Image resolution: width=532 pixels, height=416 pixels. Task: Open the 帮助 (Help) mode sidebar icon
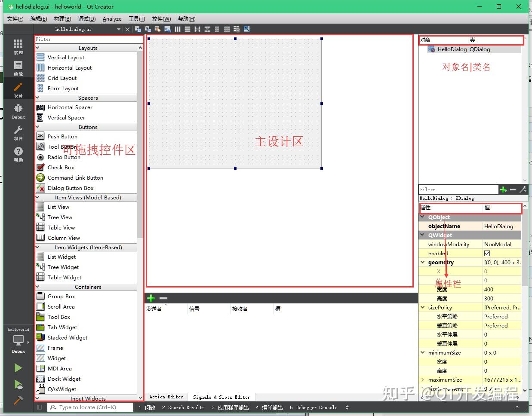[18, 155]
